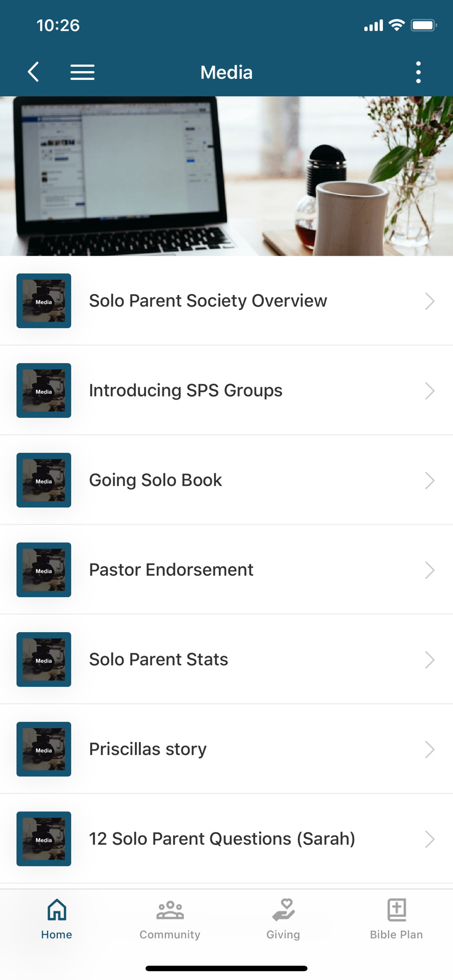Image resolution: width=453 pixels, height=980 pixels.
Task: Select the Giving tab label
Action: click(283, 934)
